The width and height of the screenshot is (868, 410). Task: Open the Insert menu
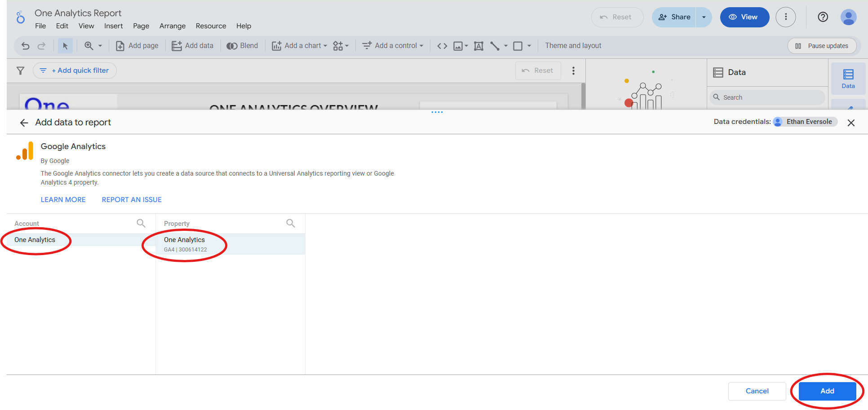[113, 26]
